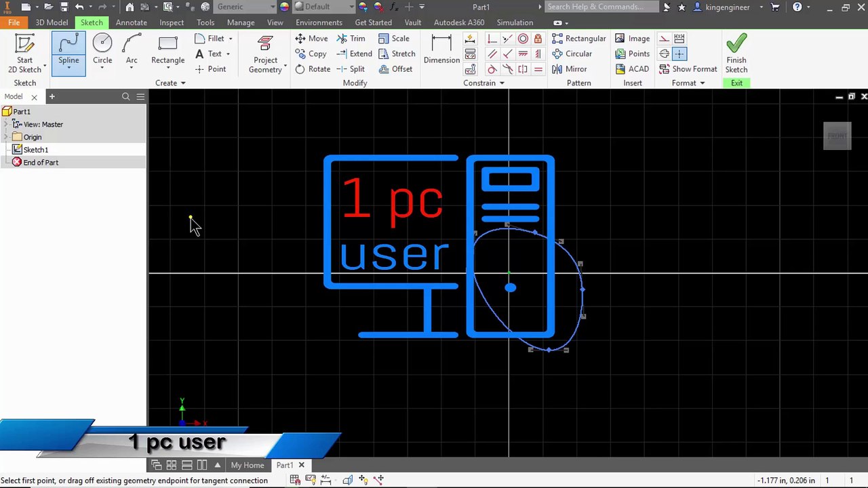Click the Undo arrow
This screenshot has width=868, height=488.
79,7
